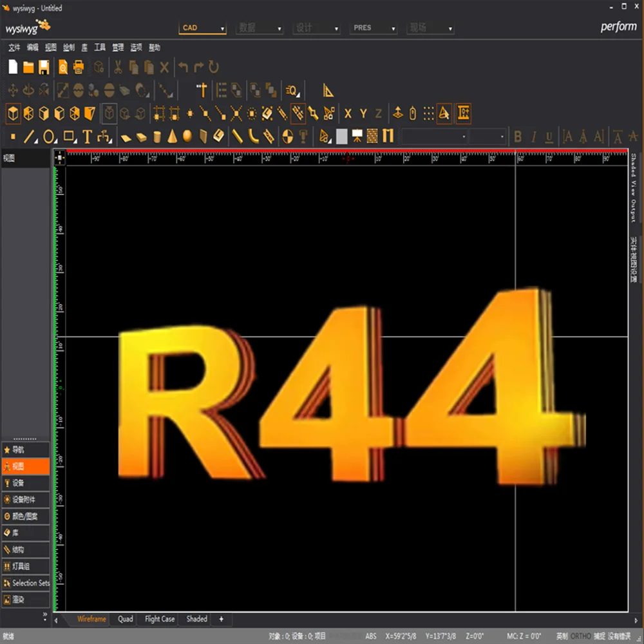Toggle the dotted grid display

pyautogui.click(x=428, y=113)
